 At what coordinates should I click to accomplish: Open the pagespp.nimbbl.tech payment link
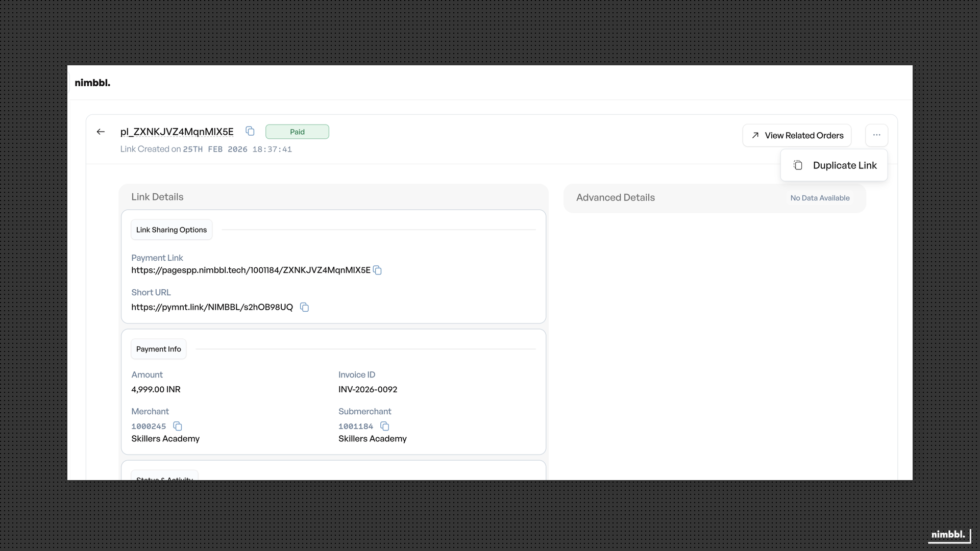pos(251,270)
